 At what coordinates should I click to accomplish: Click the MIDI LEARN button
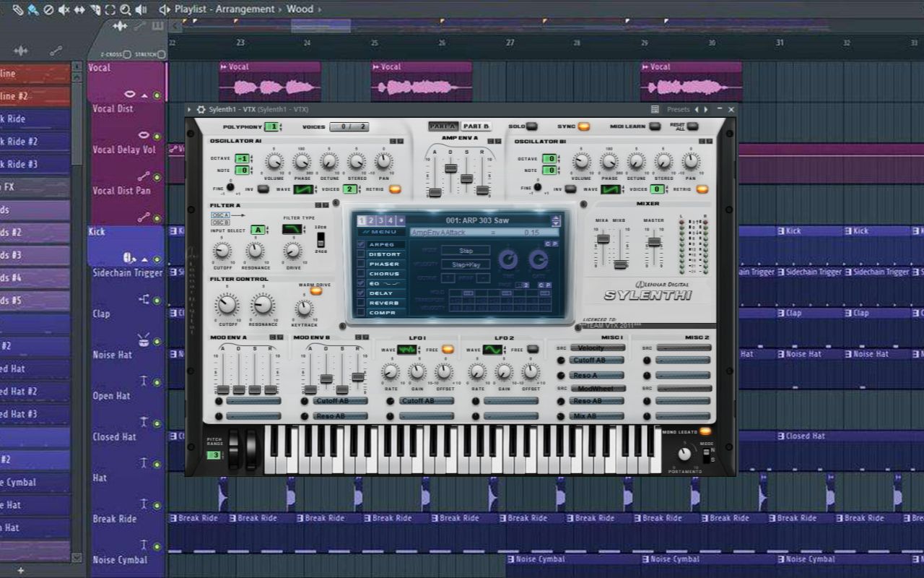pos(654,126)
